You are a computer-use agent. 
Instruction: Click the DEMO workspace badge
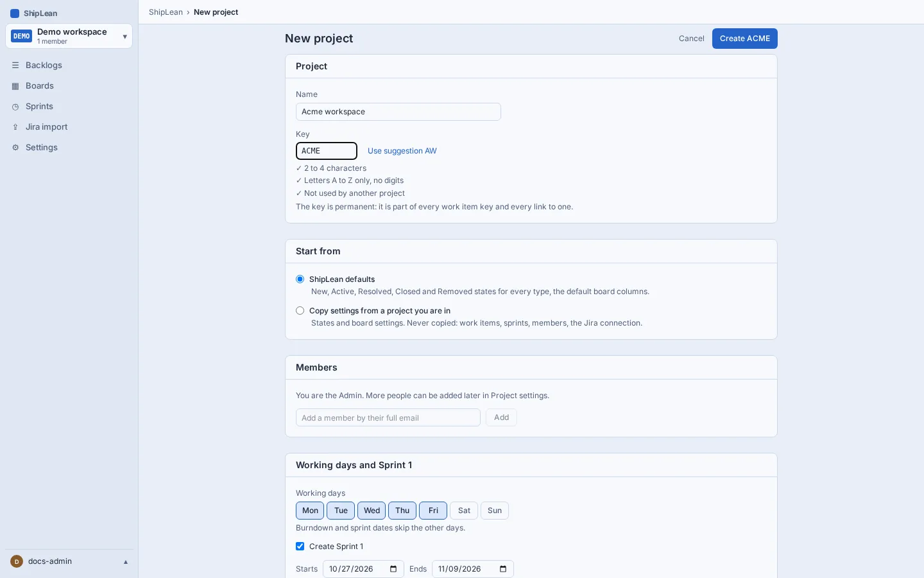tap(22, 37)
